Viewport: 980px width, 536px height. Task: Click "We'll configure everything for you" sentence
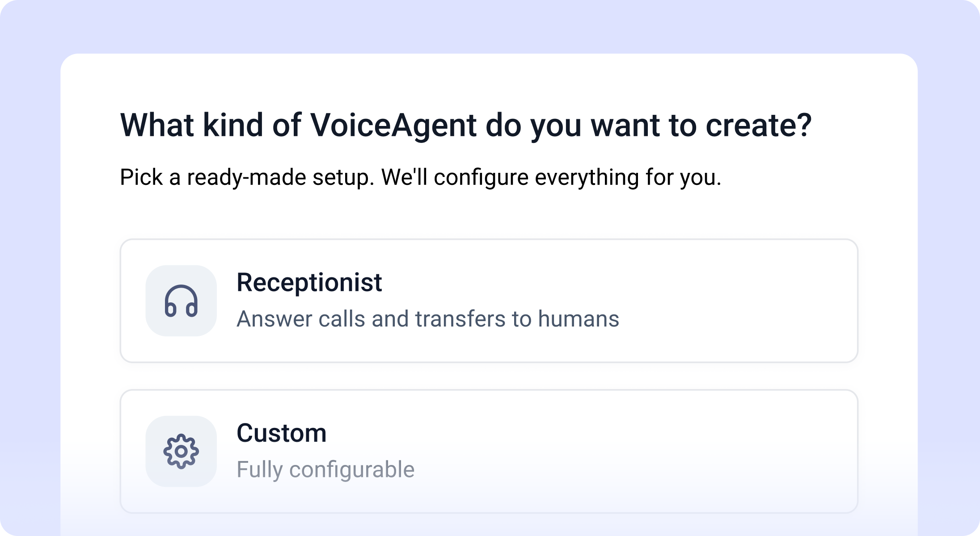(551, 177)
